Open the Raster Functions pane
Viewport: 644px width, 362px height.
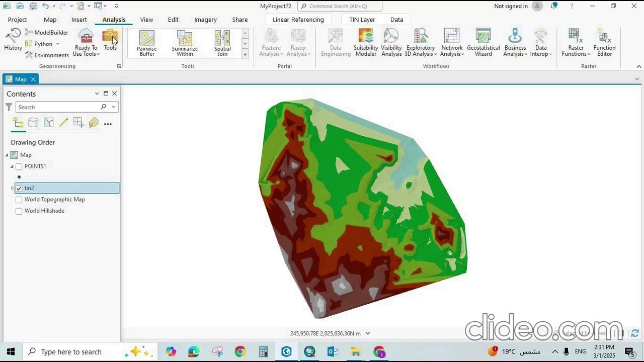576,42
